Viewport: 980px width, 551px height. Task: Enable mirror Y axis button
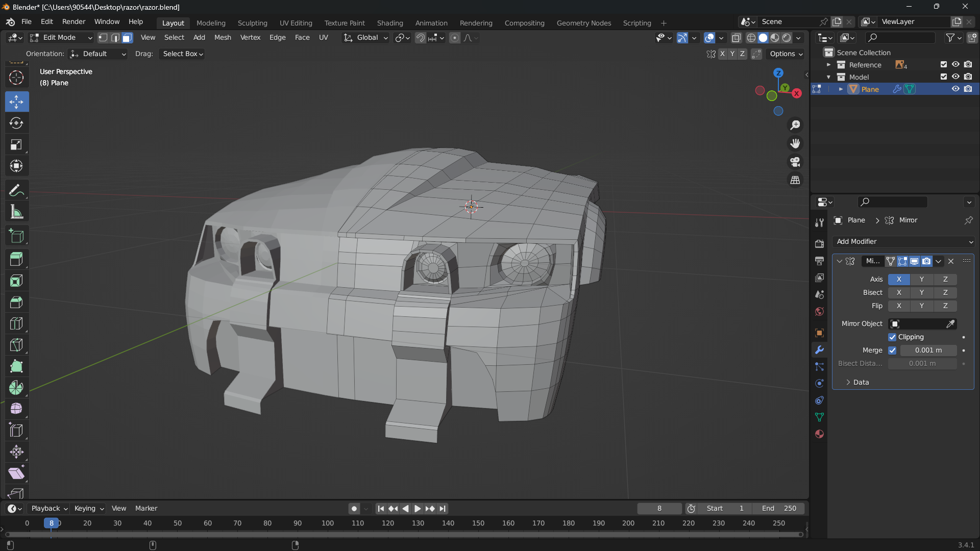point(921,279)
